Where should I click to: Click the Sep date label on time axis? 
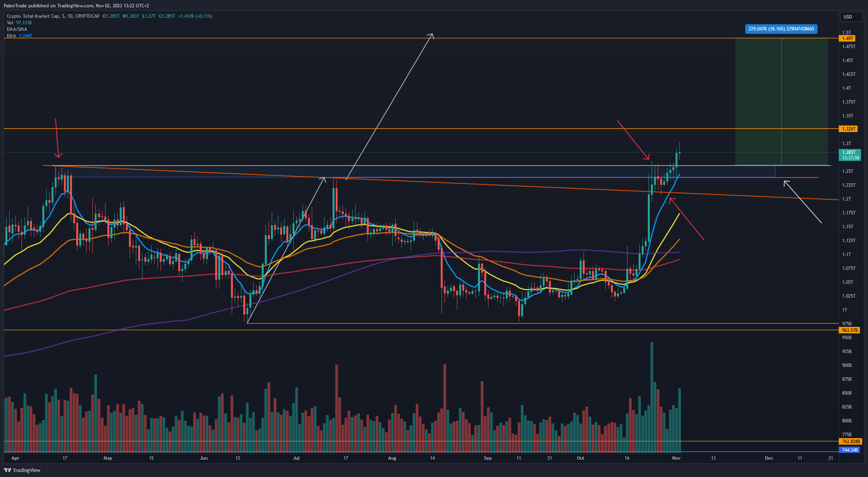[488, 458]
